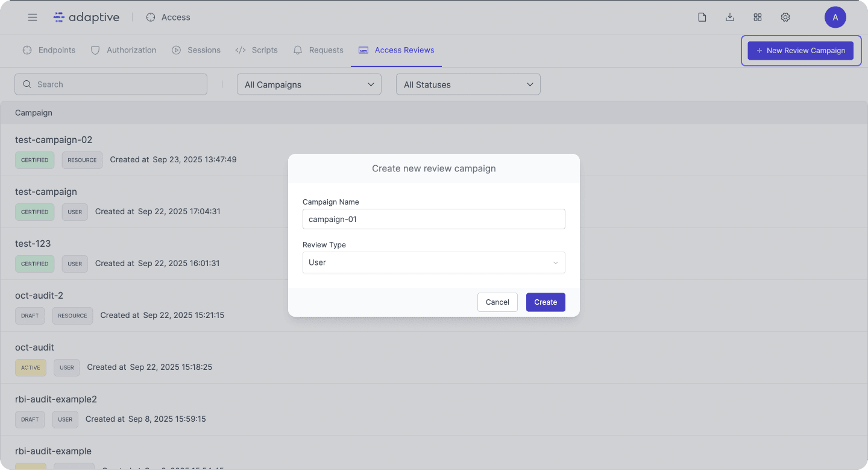The image size is (868, 470).
Task: Click the ACTIVE badge on oct-audit
Action: point(31,367)
